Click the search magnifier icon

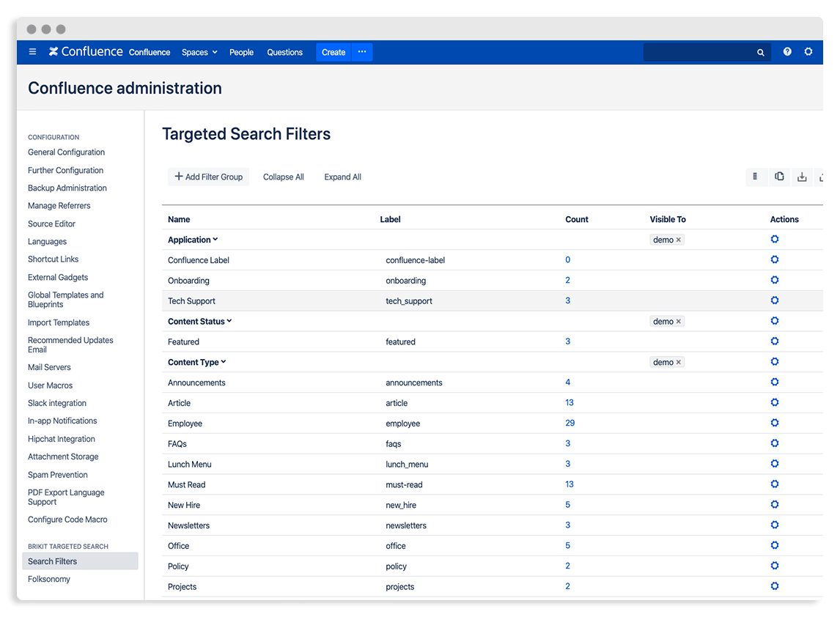point(760,53)
